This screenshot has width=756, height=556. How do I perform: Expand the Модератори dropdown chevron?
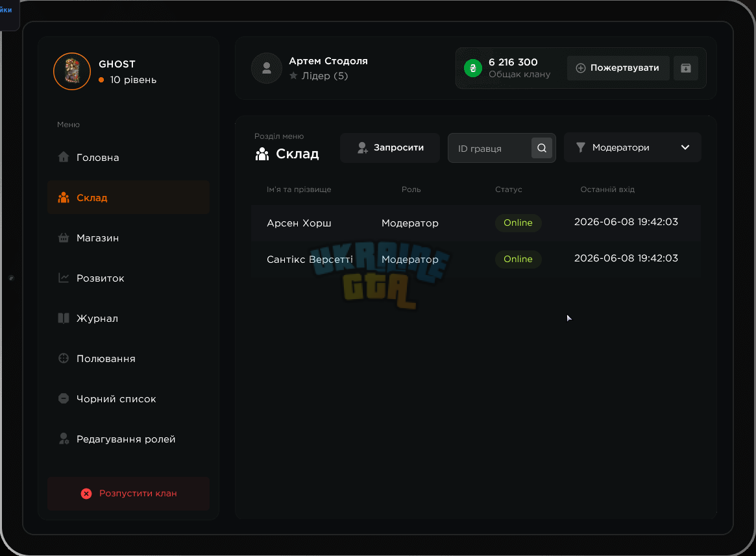[x=685, y=147]
